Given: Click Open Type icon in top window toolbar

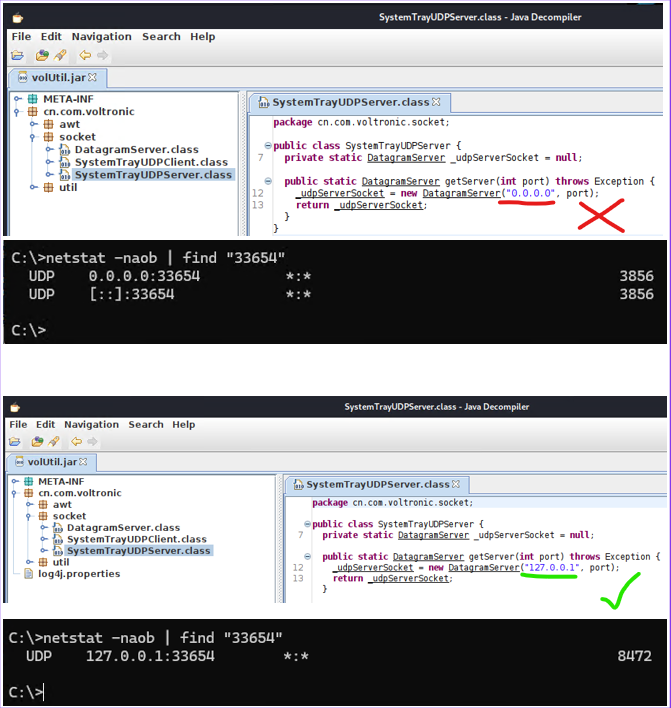Looking at the screenshot, I should click(42, 55).
